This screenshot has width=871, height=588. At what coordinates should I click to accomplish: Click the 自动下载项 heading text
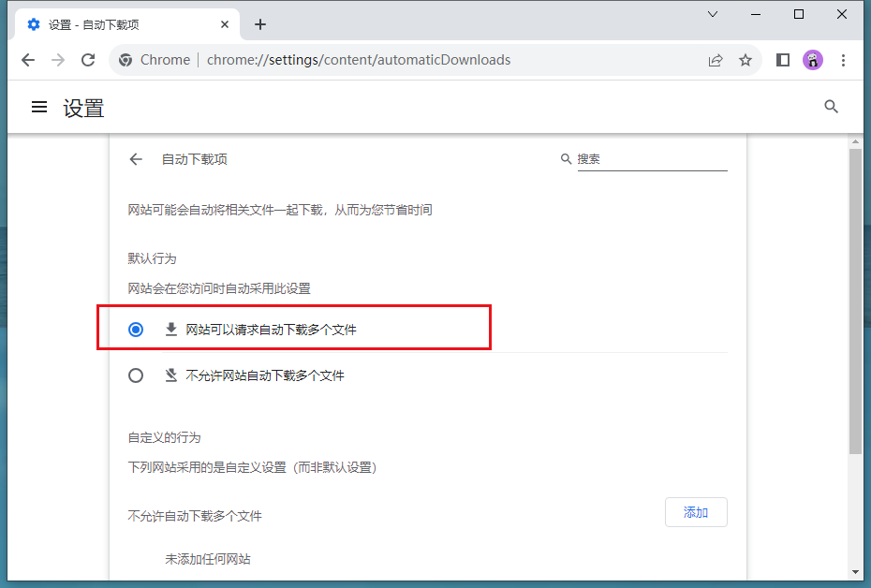(x=195, y=159)
